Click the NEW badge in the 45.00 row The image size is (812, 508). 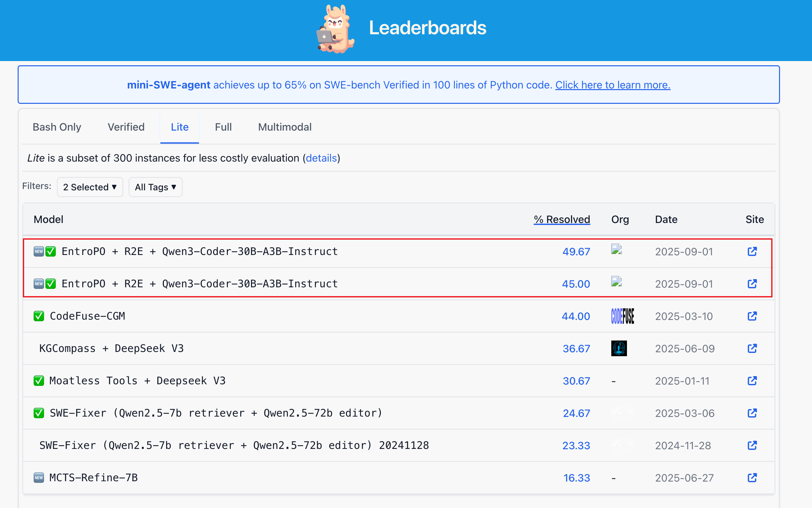39,284
